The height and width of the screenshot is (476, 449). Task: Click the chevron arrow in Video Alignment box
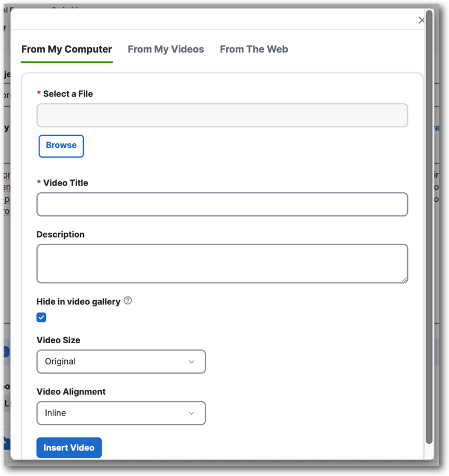191,413
